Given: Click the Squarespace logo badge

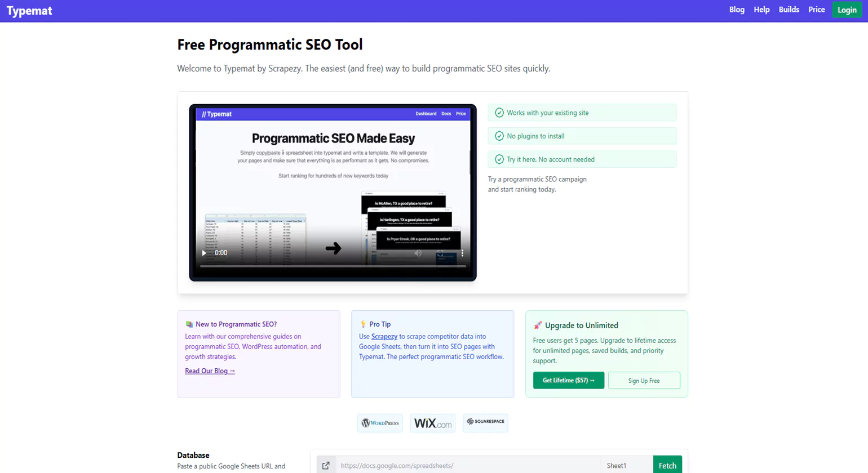Looking at the screenshot, I should (x=485, y=422).
